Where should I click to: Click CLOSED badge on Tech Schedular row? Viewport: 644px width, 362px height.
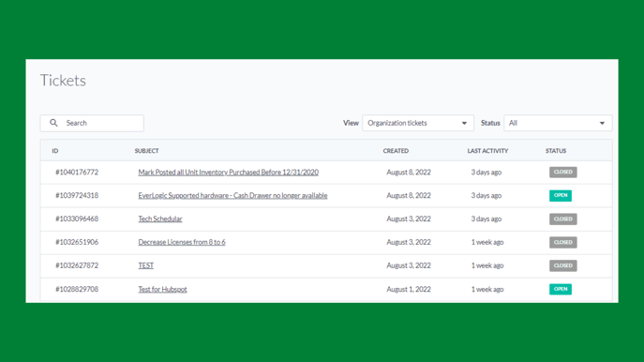(563, 219)
